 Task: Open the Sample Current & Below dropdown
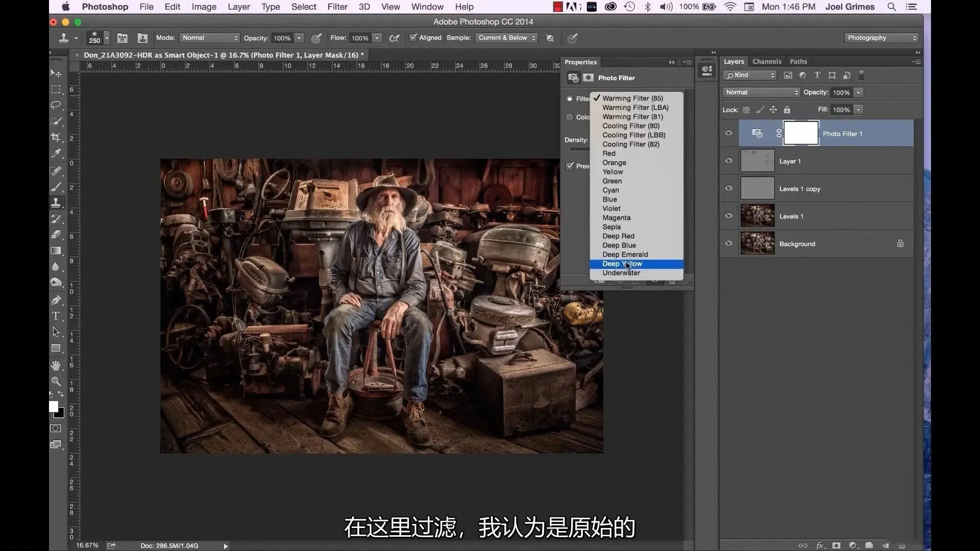507,38
